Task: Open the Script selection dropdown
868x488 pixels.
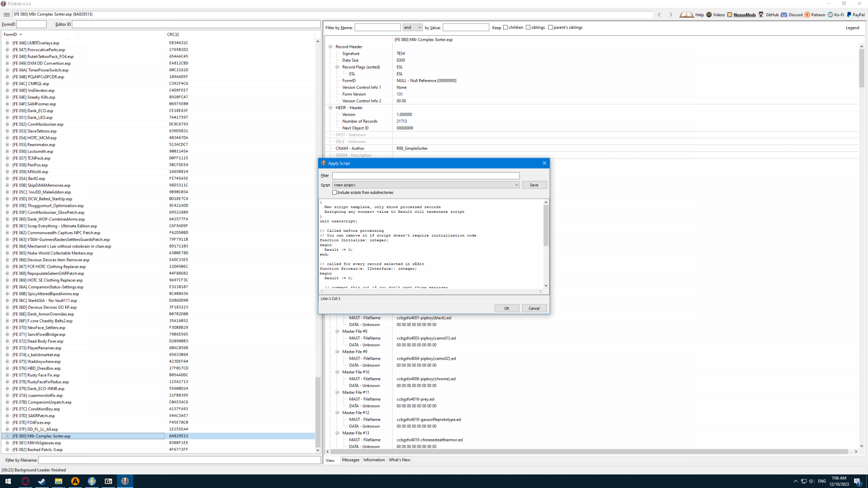Action: (516, 185)
